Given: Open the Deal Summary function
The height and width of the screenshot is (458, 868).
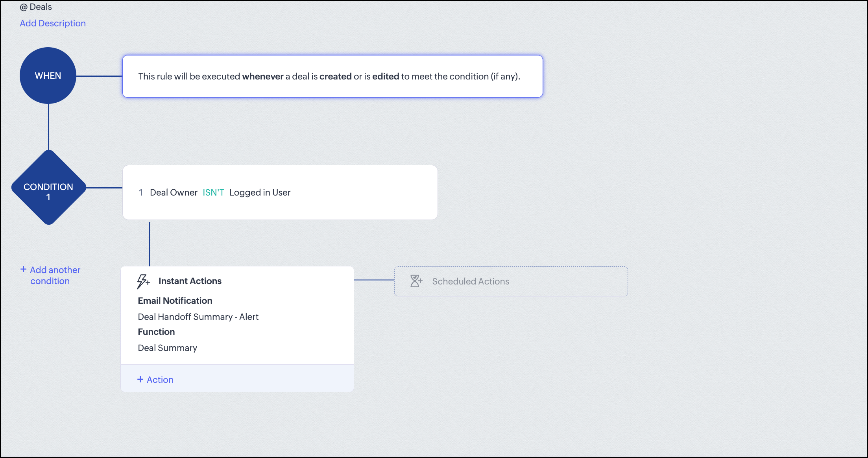Looking at the screenshot, I should (x=167, y=348).
